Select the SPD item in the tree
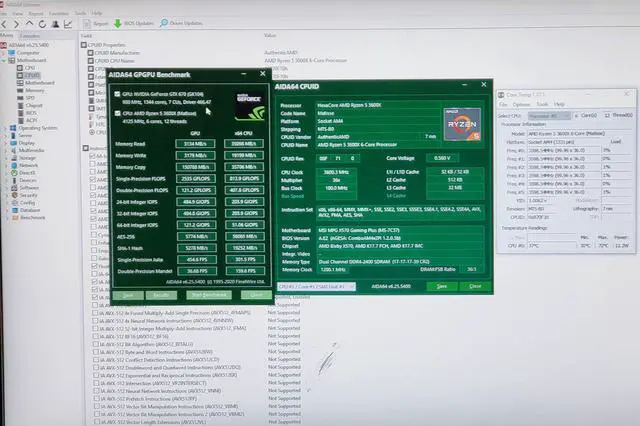 click(30, 98)
